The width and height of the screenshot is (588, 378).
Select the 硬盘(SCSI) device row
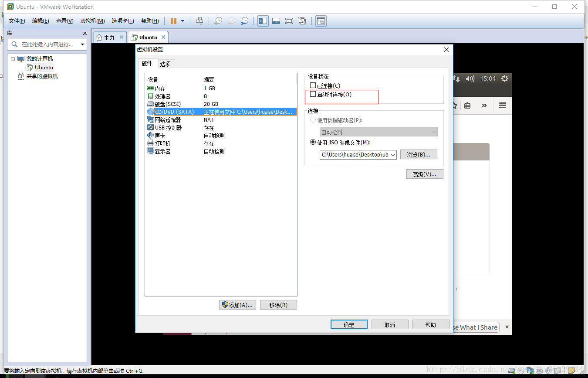coord(221,104)
